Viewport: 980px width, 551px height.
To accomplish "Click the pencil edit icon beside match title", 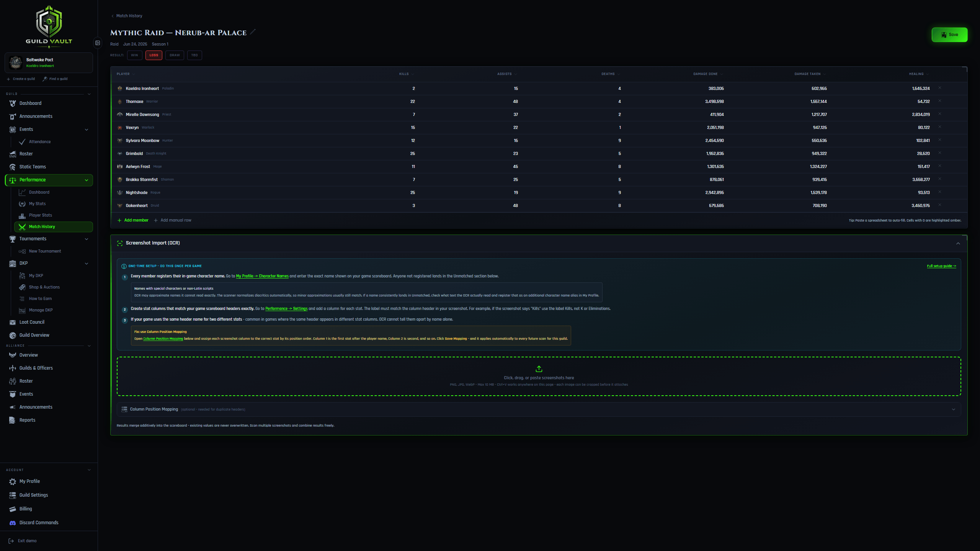I will pyautogui.click(x=253, y=32).
